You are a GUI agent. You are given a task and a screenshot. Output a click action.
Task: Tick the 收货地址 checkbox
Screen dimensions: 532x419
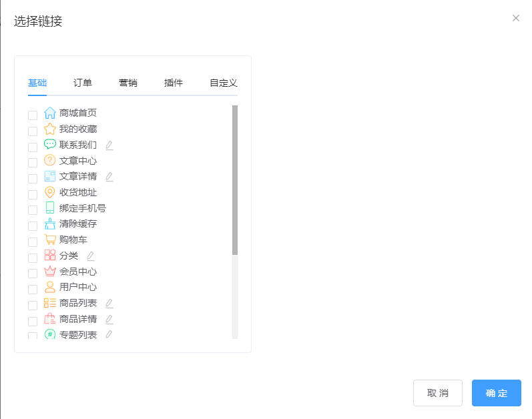(x=33, y=195)
